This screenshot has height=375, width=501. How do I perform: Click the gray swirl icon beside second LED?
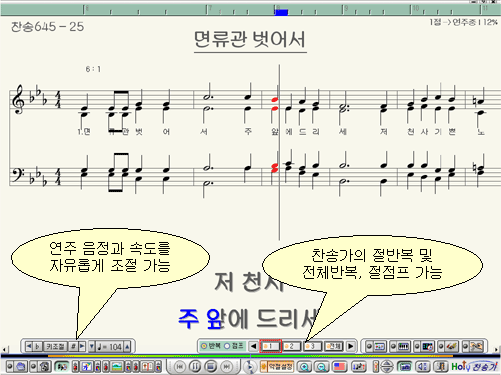point(44,367)
